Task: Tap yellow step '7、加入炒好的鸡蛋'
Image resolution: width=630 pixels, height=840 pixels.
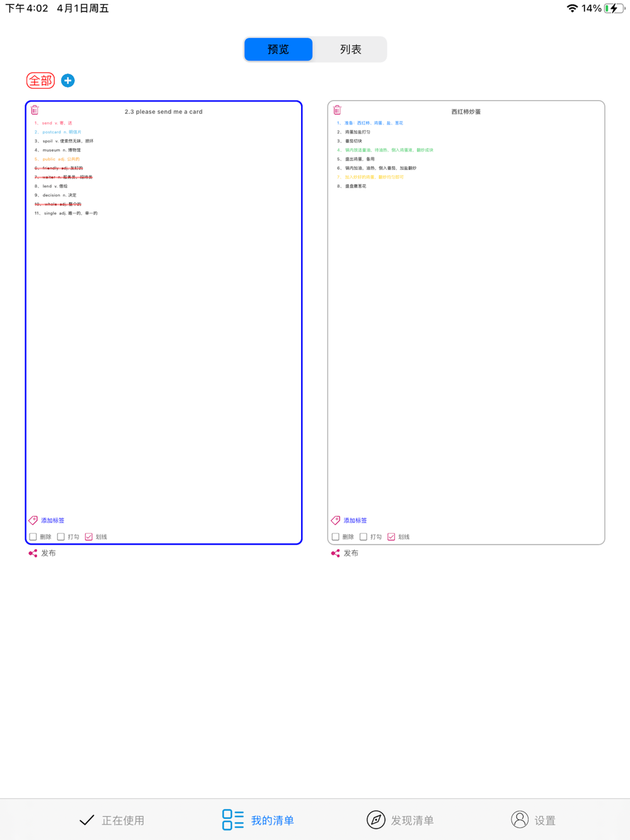Action: click(x=370, y=177)
